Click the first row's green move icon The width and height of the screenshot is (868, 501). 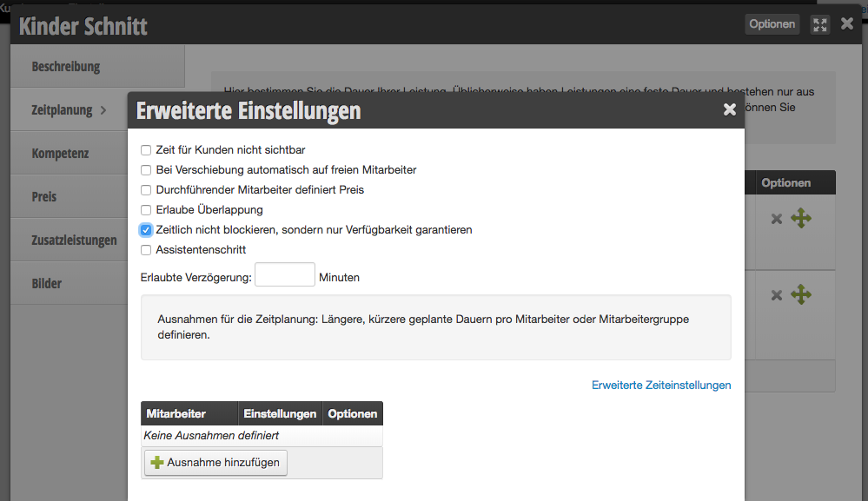click(801, 218)
